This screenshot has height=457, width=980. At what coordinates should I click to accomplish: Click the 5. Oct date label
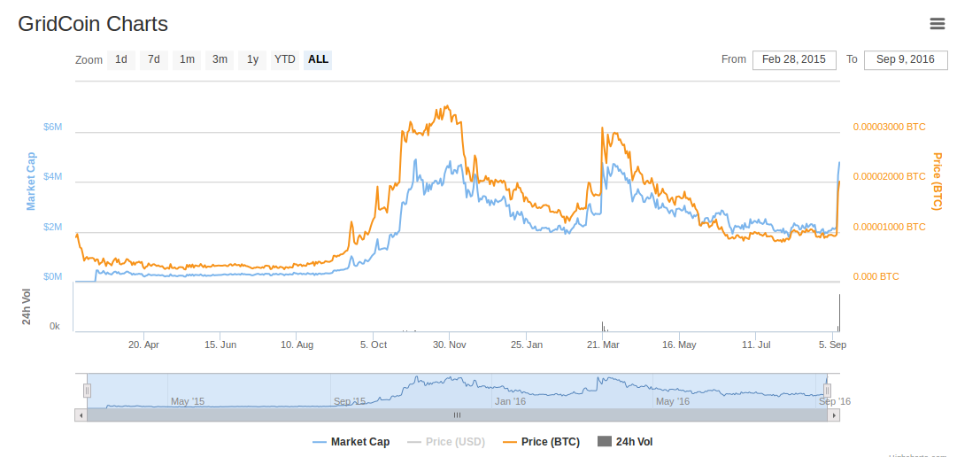tap(373, 345)
